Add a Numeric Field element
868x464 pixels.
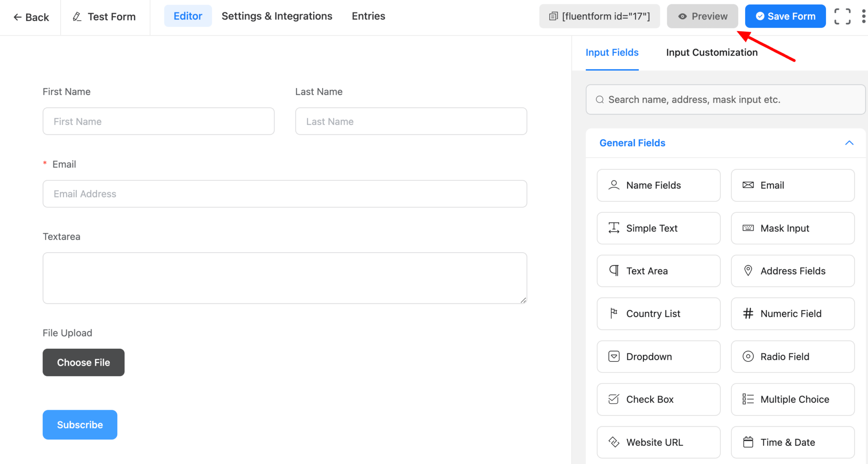(x=792, y=314)
